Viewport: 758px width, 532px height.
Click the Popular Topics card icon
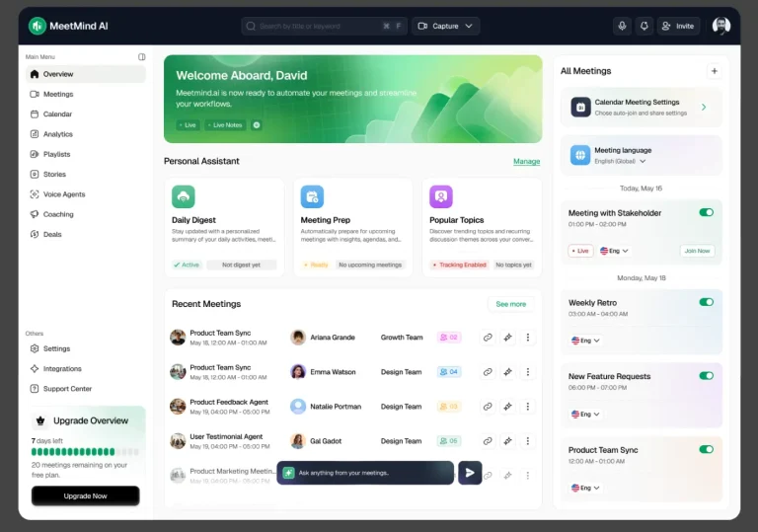441,196
